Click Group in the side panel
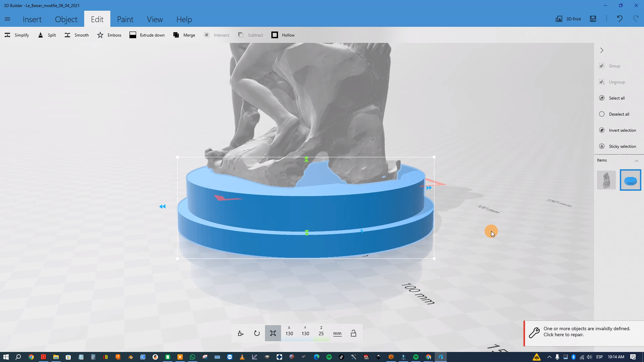The height and width of the screenshot is (362, 644). coord(609,66)
